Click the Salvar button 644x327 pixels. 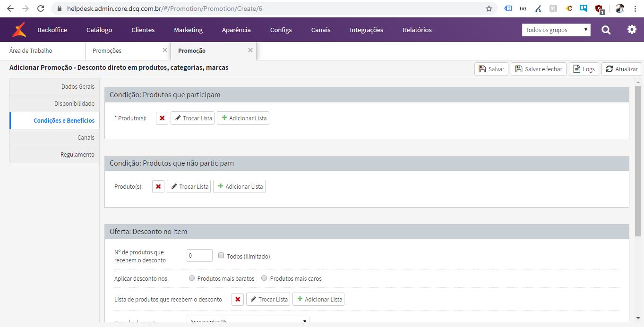click(491, 69)
